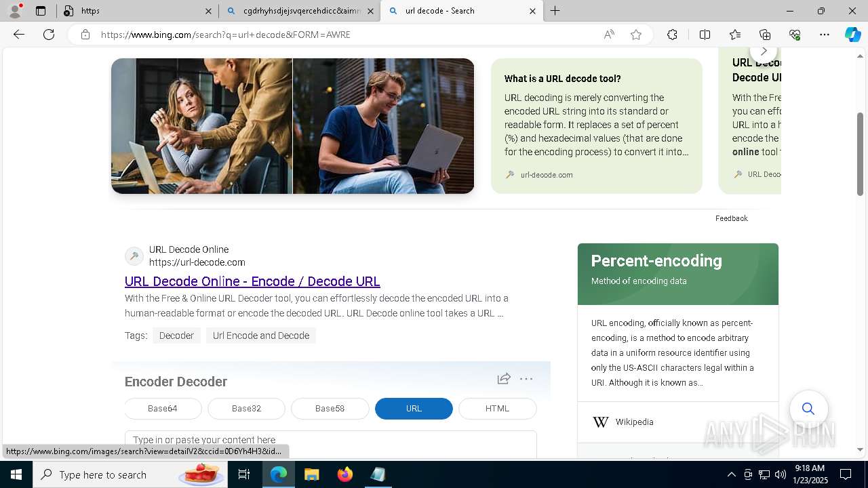
Task: Launch Firefox from taskbar
Action: pos(344,474)
